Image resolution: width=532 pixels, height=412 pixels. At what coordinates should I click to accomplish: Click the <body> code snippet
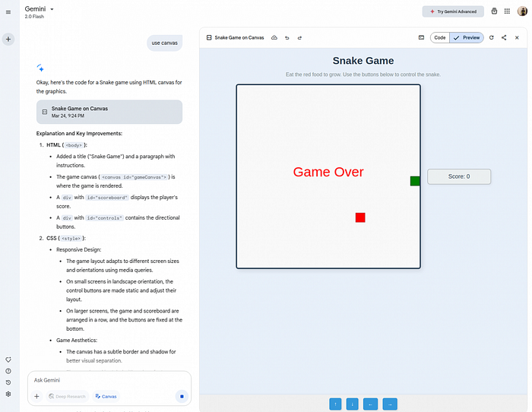[74, 145]
